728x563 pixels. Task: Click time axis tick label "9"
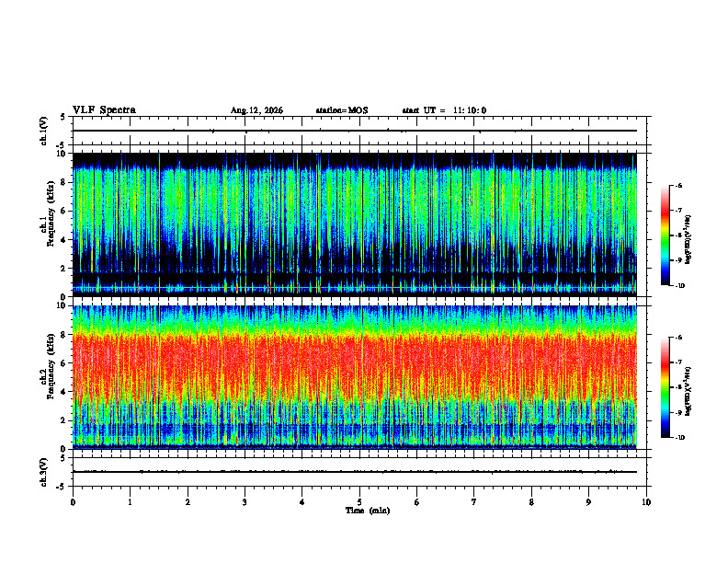588,502
